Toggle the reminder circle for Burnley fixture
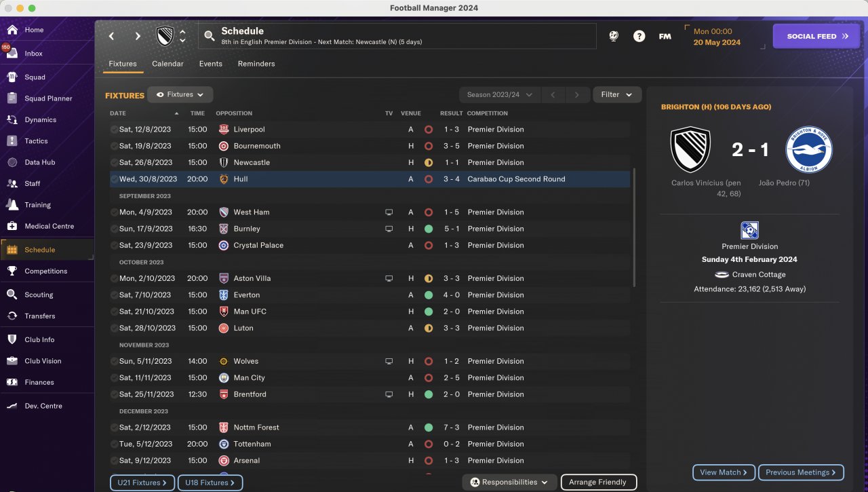868x492 pixels. pyautogui.click(x=114, y=229)
